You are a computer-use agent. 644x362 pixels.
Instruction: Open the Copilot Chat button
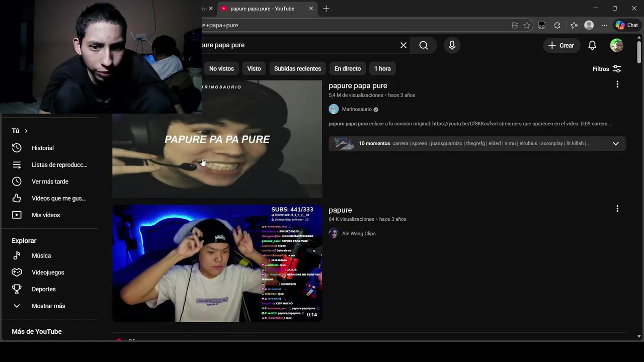[x=627, y=25]
